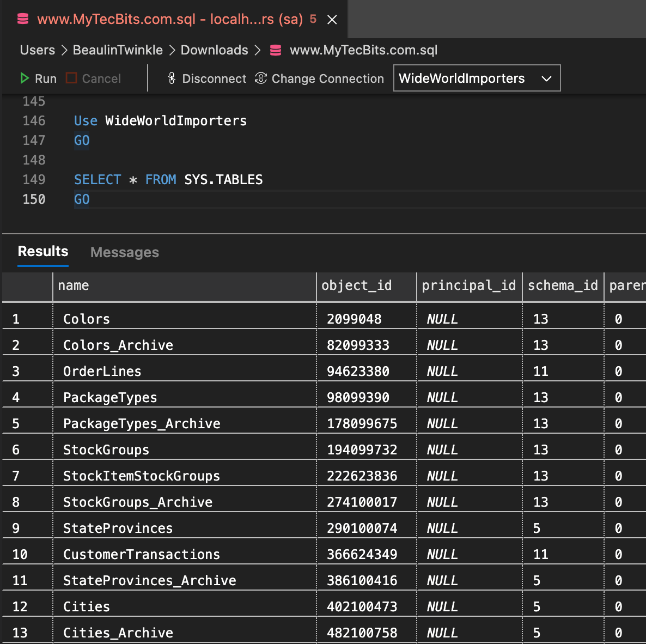Click the Cancel query stop icon
Image resolution: width=646 pixels, height=644 pixels.
tap(70, 78)
